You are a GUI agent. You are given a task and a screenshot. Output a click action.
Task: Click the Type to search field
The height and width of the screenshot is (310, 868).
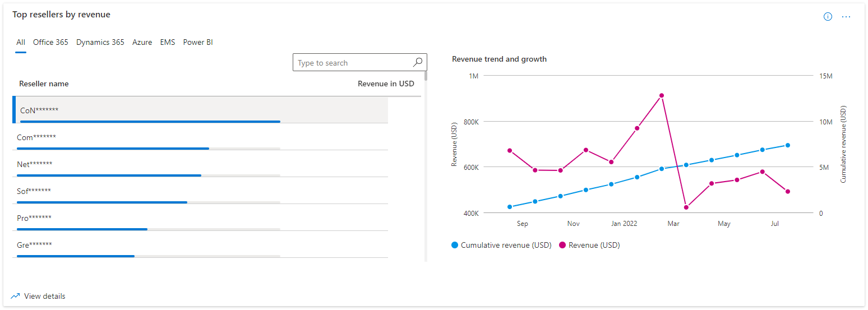[353, 63]
